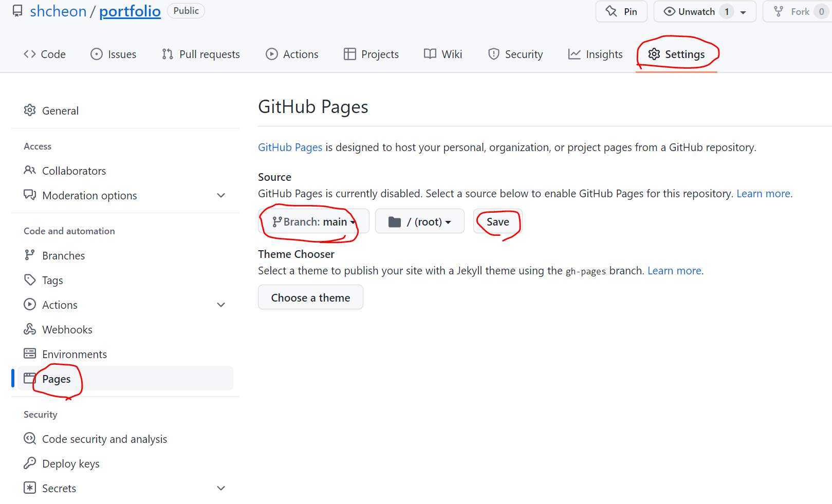The height and width of the screenshot is (504, 832).
Task: Open Branches settings in sidebar
Action: (125, 255)
